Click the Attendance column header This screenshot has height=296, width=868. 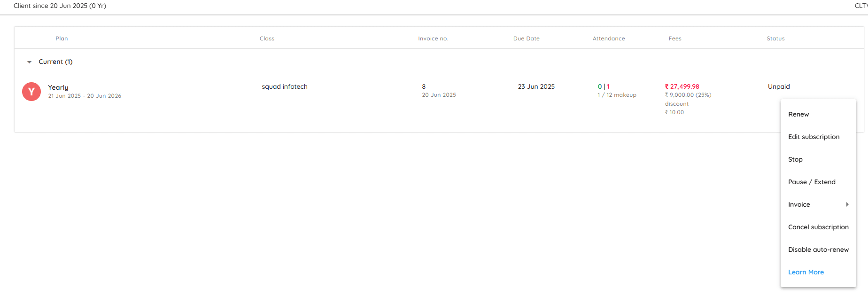609,39
